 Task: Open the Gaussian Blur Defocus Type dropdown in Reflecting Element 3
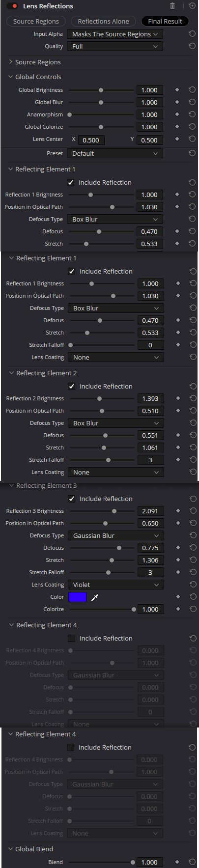point(116,535)
